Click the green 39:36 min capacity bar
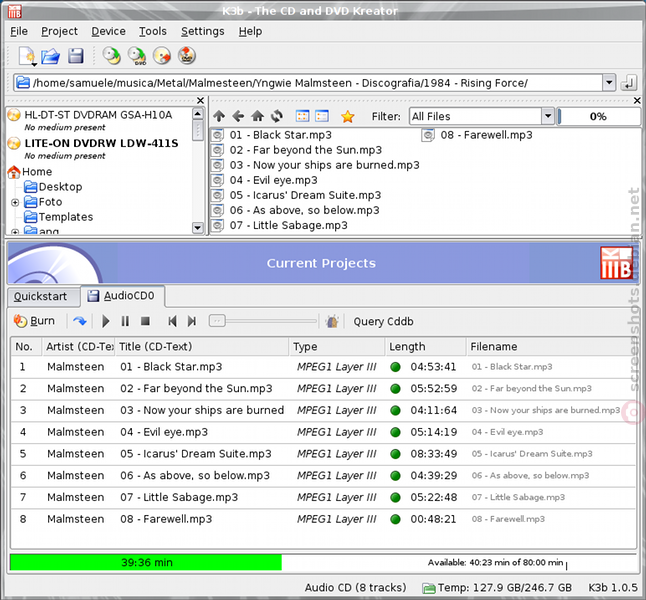Viewport: 646px width, 600px height. coord(146,562)
